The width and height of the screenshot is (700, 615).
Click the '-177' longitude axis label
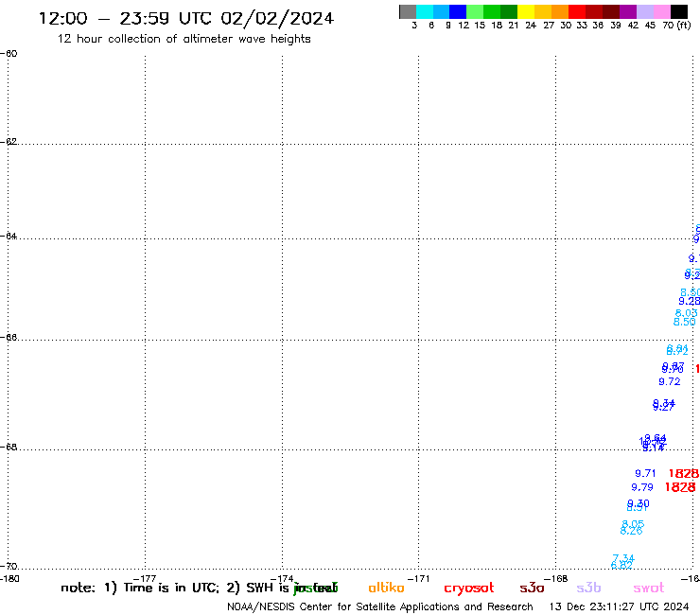tap(145, 579)
